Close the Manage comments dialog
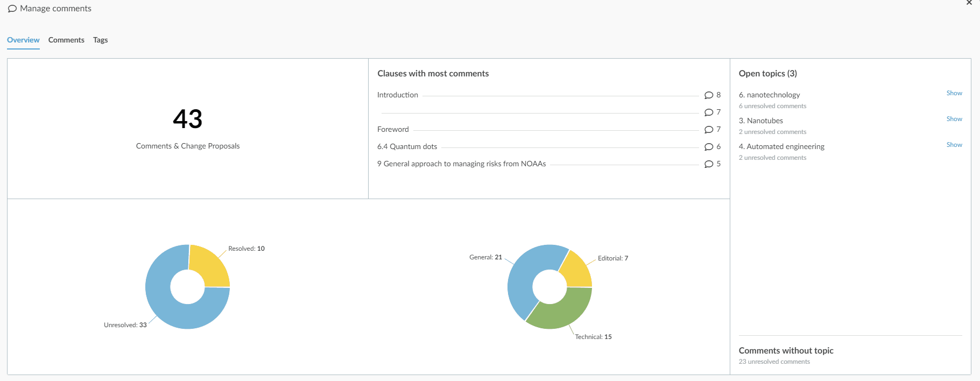Screen dimensions: 980x381 tap(969, 3)
